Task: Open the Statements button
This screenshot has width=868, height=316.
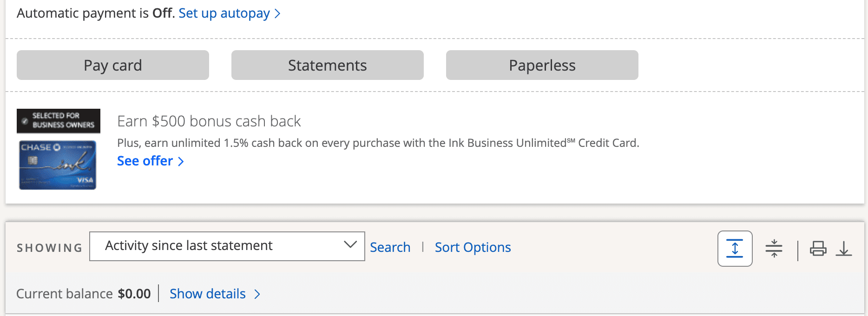Action: pos(327,65)
